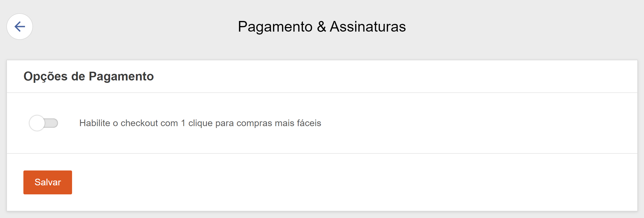
Task: Go back using the circular arrow button
Action: pos(20,27)
